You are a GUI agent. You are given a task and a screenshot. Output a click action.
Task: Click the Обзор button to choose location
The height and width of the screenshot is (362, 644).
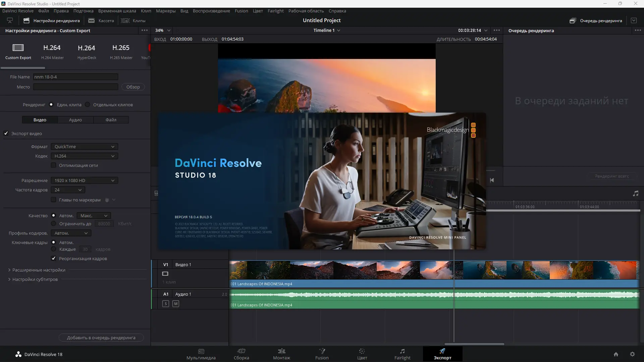tap(133, 87)
